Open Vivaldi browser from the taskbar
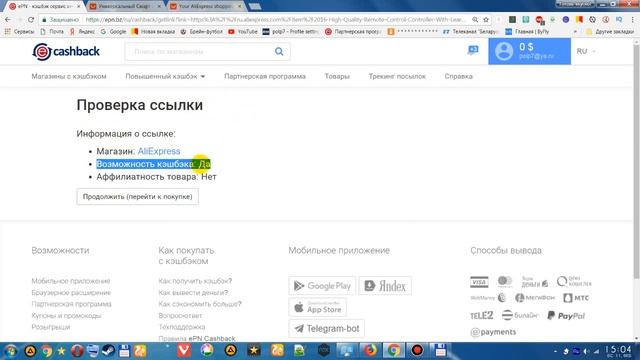 [x=184, y=351]
